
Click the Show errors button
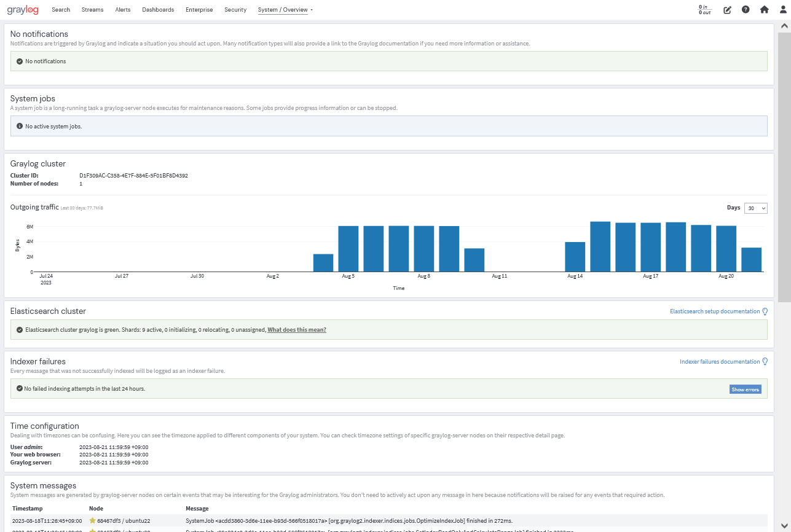tap(746, 389)
